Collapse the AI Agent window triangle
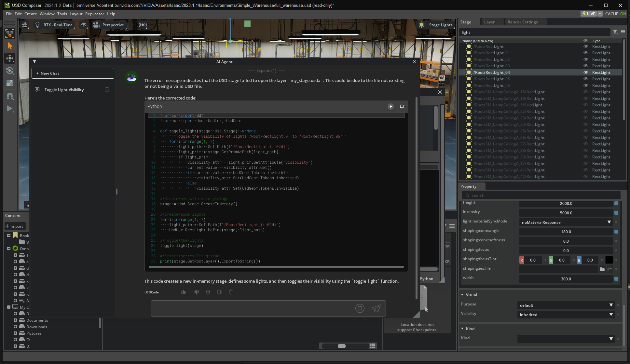Screen dimensions: 630x364 [x=34, y=61]
